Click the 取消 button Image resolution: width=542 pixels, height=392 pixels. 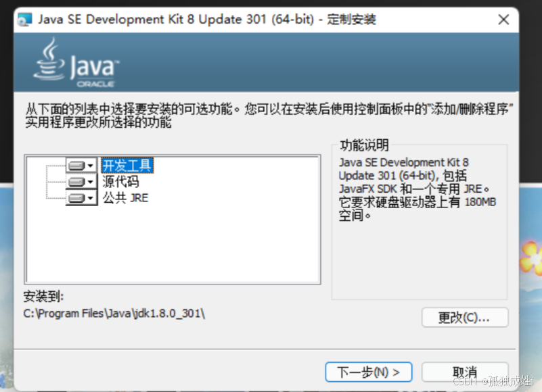[x=465, y=372]
